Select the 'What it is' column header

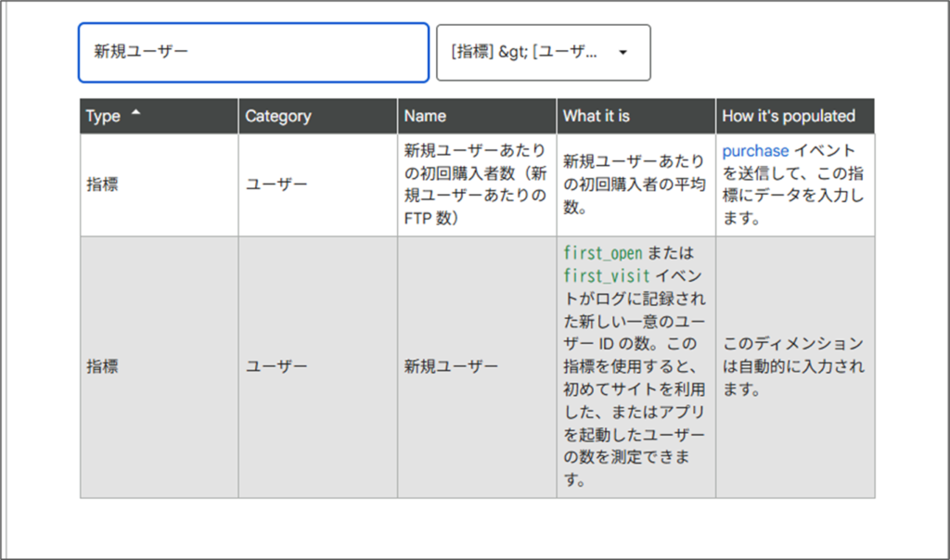[596, 117]
